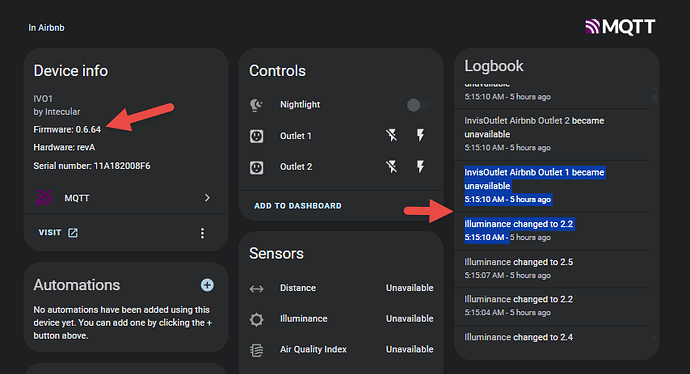This screenshot has width=690, height=374.
Task: Click the Hardware: revA text
Action: (64, 147)
